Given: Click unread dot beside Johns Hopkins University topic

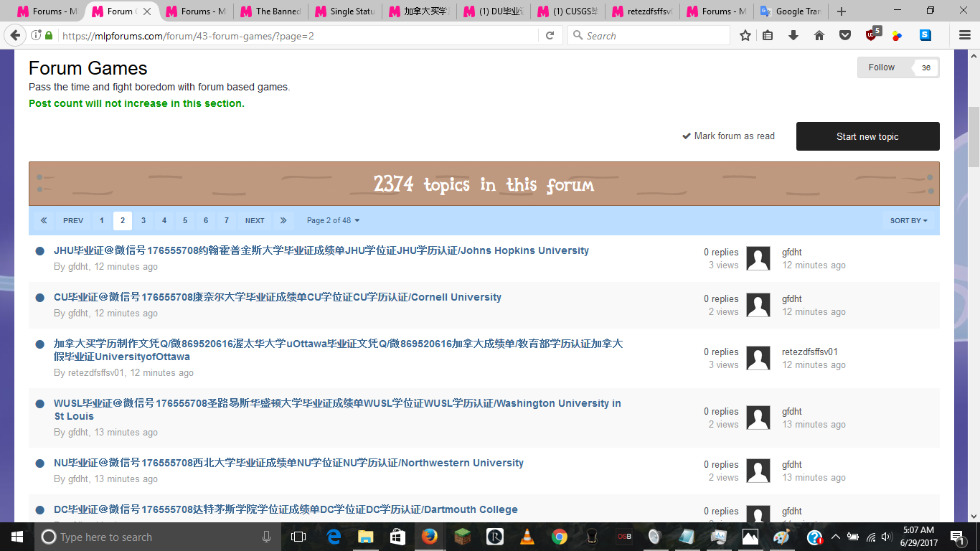Looking at the screenshot, I should click(x=40, y=251).
